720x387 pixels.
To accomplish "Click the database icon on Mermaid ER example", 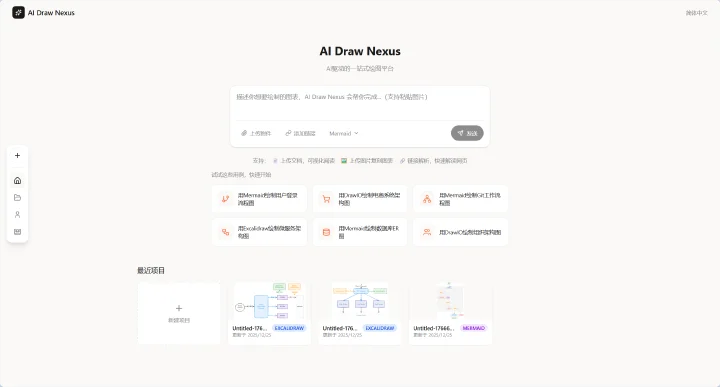I will pos(326,232).
